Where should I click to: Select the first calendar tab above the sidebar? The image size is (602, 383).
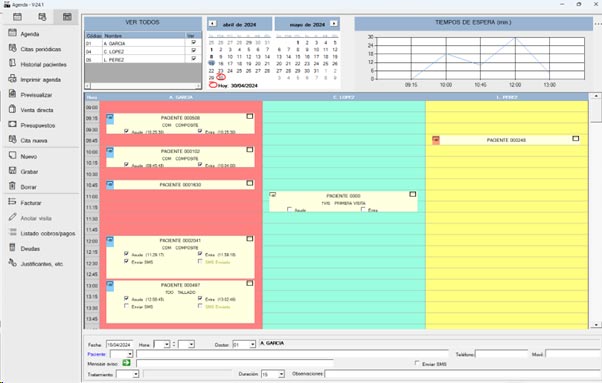pyautogui.click(x=17, y=17)
